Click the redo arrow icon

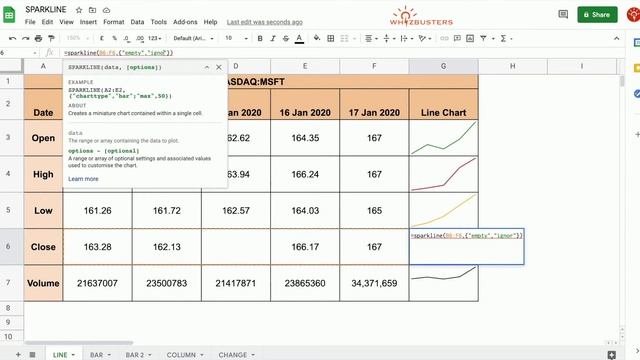25,38
